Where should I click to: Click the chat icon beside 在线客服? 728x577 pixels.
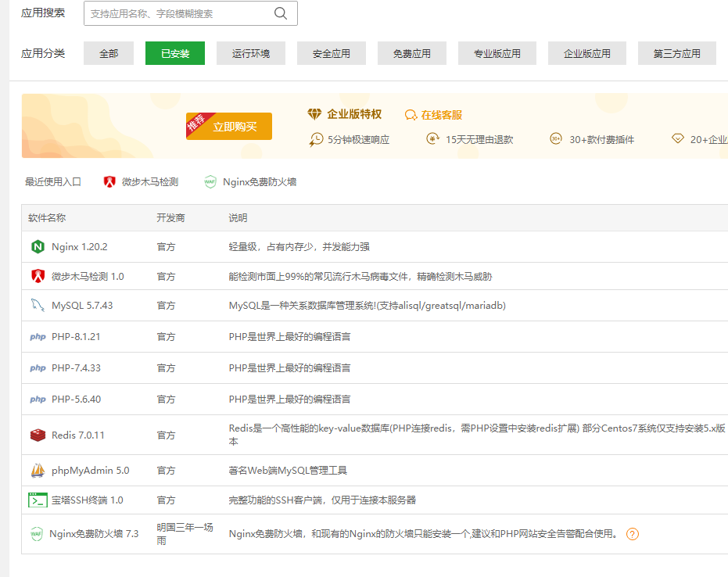[410, 114]
